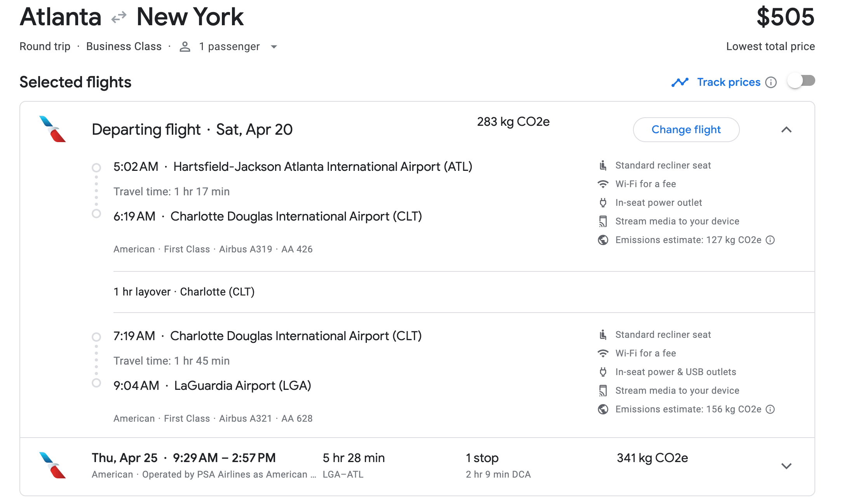851x504 pixels.
Task: Click the Change flight button
Action: point(686,130)
